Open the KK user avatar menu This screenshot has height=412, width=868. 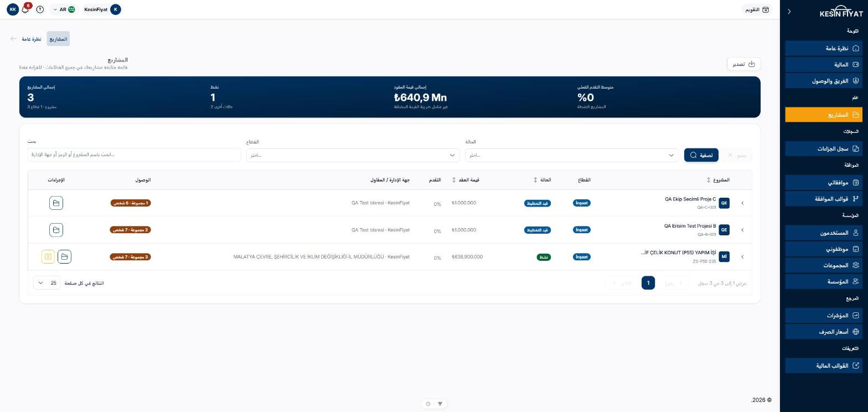click(13, 9)
